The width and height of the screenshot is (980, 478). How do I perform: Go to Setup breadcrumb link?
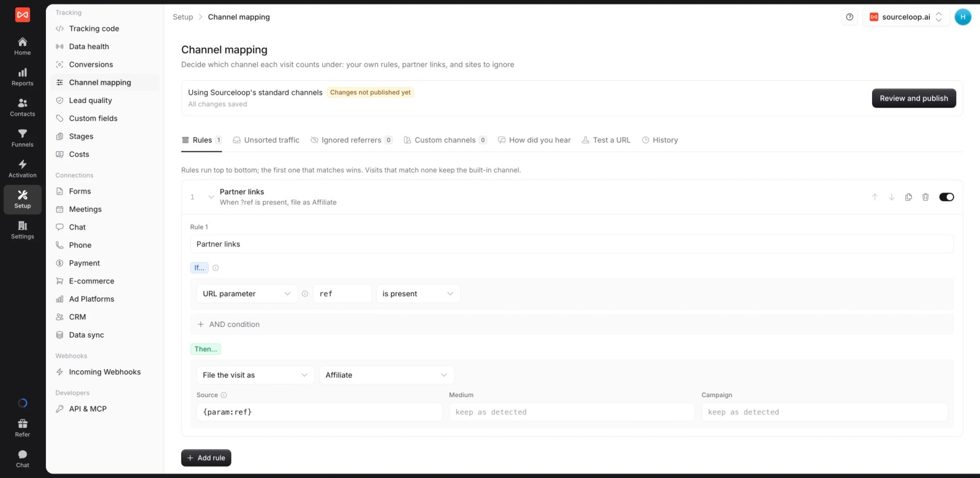183,17
